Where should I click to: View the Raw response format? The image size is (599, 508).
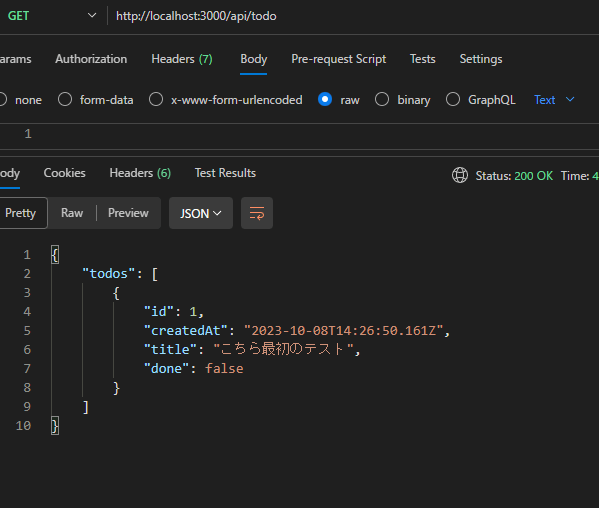(x=72, y=213)
